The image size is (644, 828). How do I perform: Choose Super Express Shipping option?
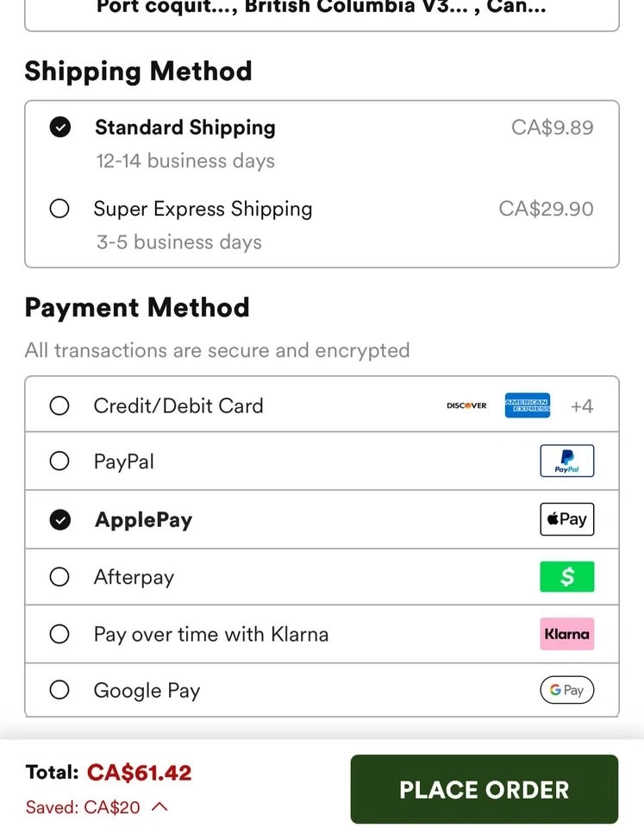click(x=59, y=209)
